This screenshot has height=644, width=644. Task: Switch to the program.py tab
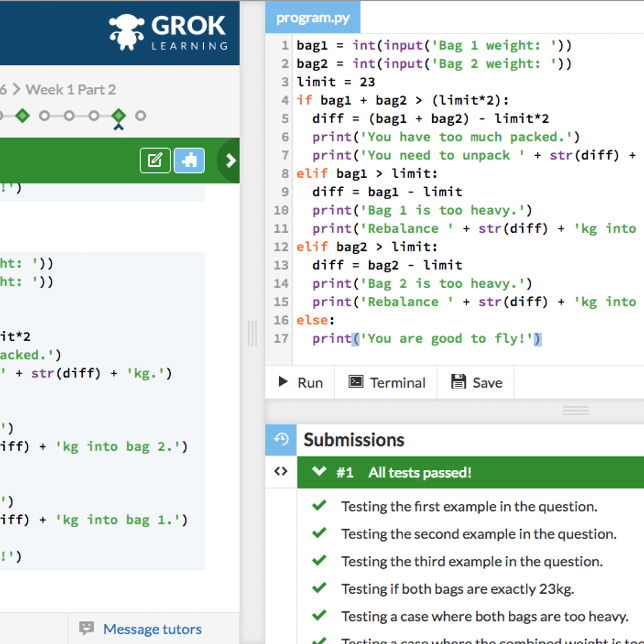pyautogui.click(x=313, y=18)
